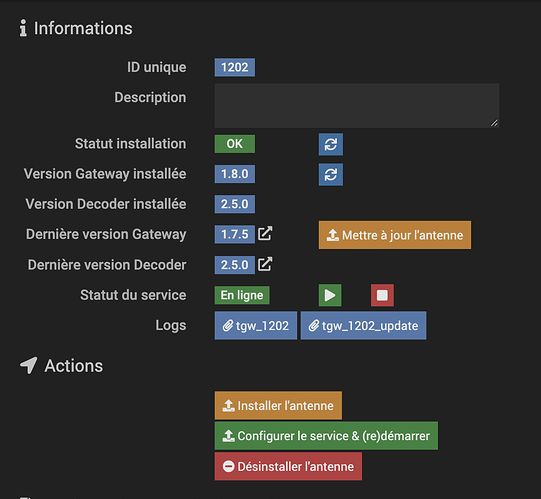Click the Dernière version Gateway label
Screen dimensions: 541x499
[x=106, y=234]
